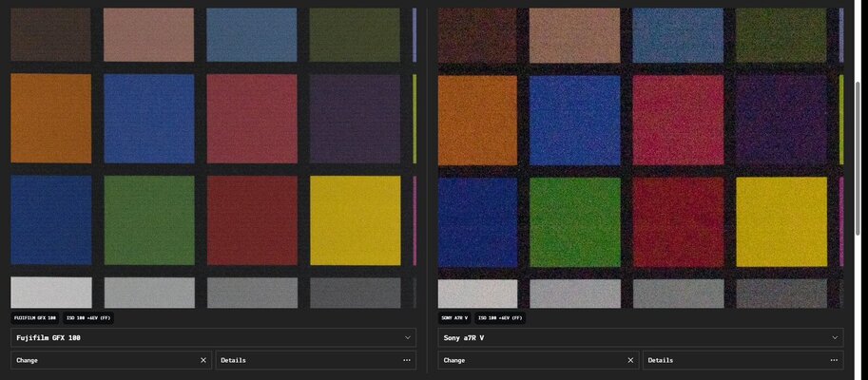
Task: Click the orange patch in Fujifilm image
Action: (51, 119)
